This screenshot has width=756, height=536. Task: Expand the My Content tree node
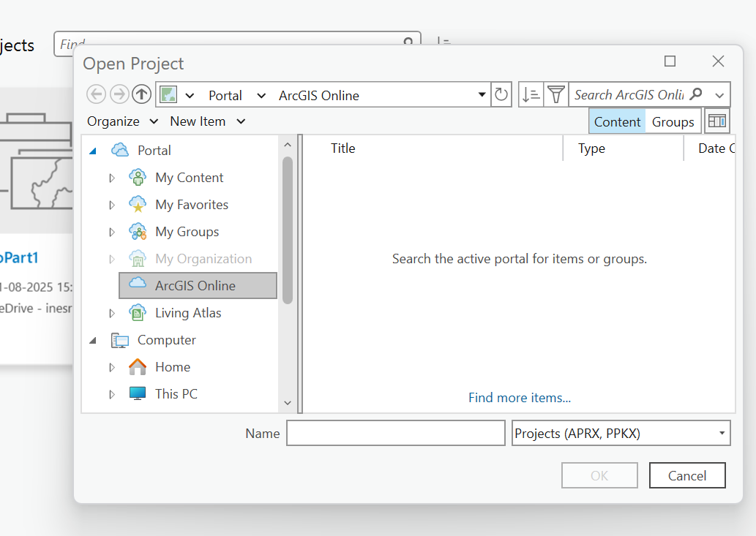(111, 177)
